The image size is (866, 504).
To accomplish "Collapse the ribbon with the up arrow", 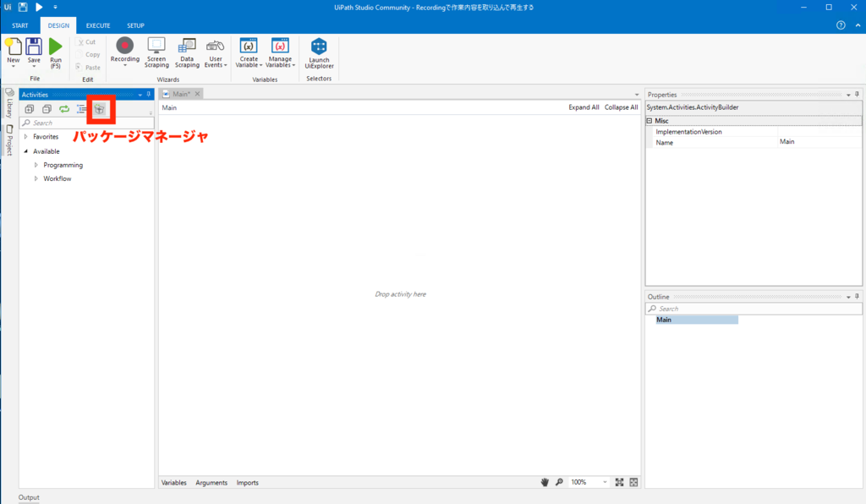I will pos(858,25).
